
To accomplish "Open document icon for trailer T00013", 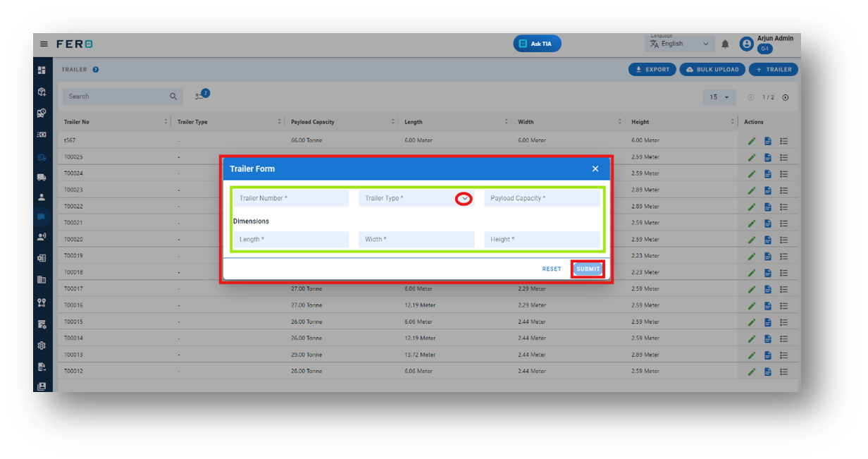I will 768,355.
